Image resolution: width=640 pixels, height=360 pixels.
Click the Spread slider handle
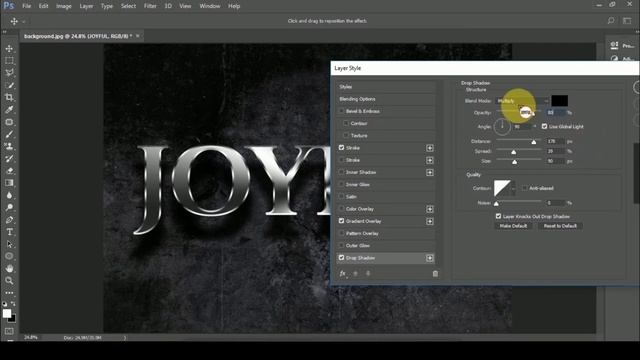pyautogui.click(x=513, y=152)
